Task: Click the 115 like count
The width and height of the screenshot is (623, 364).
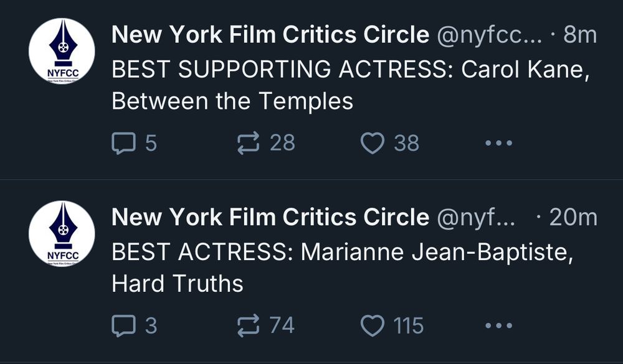Action: point(408,326)
